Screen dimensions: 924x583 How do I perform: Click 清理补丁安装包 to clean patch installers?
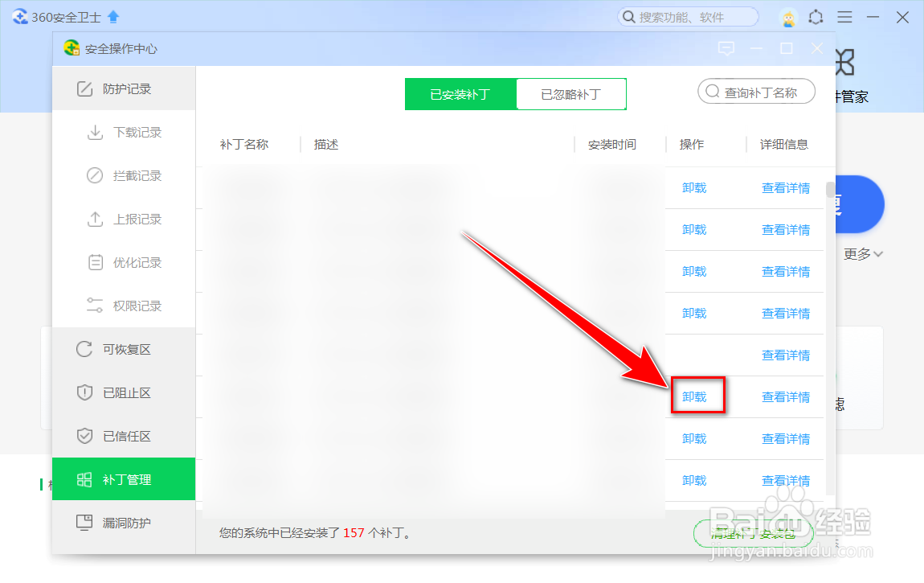(x=752, y=533)
